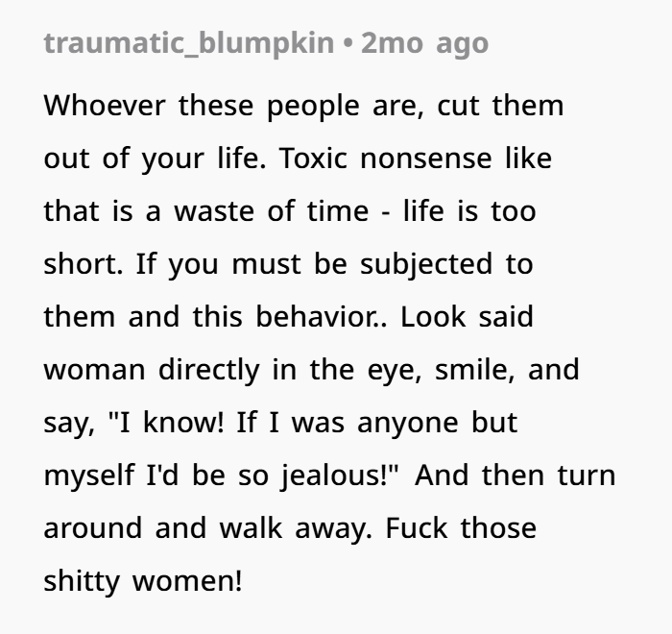Open the traumatic_blumpkin user profile link
672x634 pixels.
coord(188,43)
